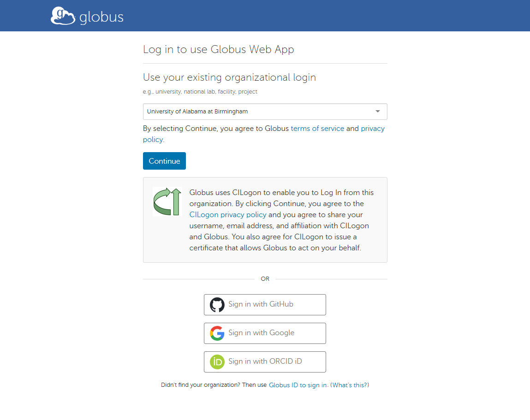Sign in with Google
Screen dimensions: 530x420
265,333
